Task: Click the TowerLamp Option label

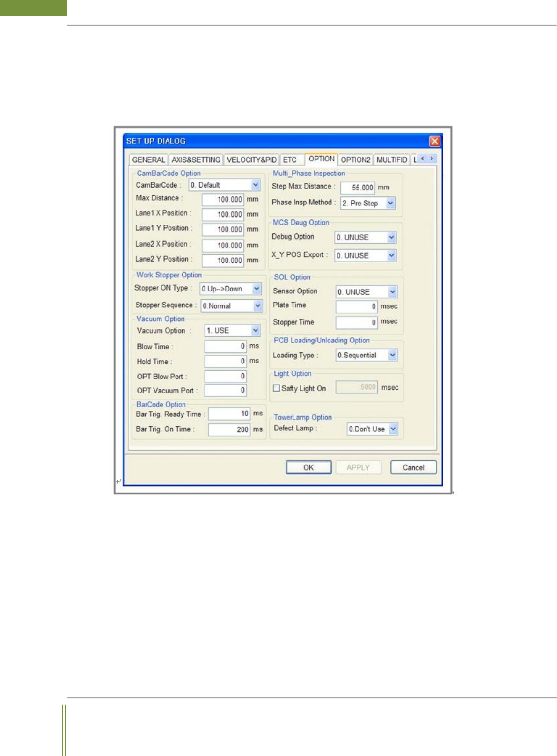Action: click(x=303, y=417)
